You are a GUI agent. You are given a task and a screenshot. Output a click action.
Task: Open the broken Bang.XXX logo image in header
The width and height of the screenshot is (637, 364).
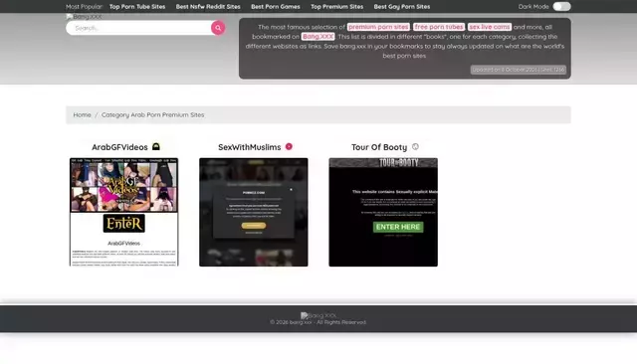click(x=84, y=17)
